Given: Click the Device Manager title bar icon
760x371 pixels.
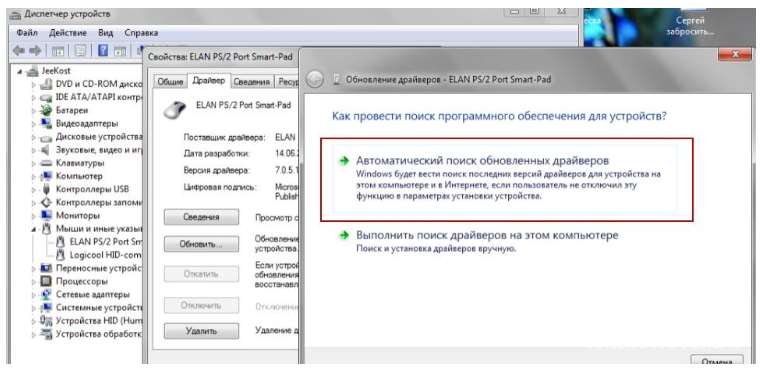Looking at the screenshot, I should [x=16, y=15].
